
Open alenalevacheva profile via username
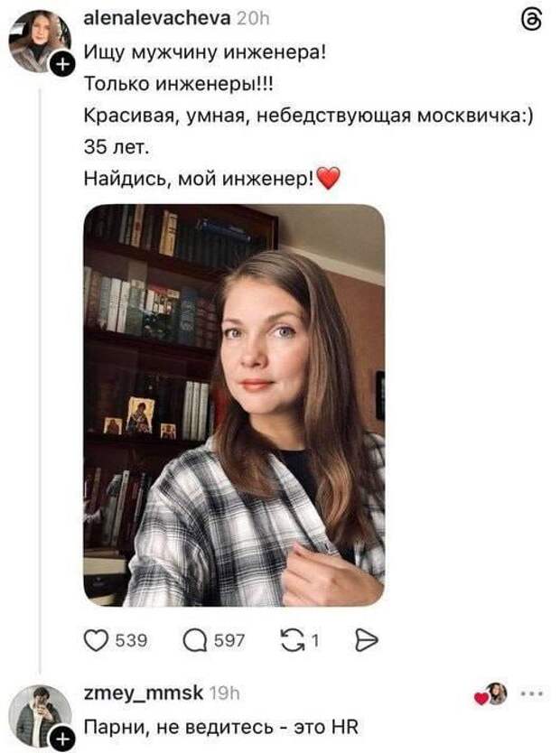[x=157, y=18]
